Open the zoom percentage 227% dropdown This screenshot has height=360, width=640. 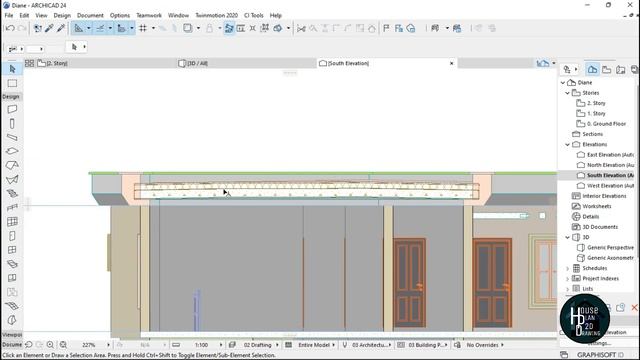click(108, 345)
